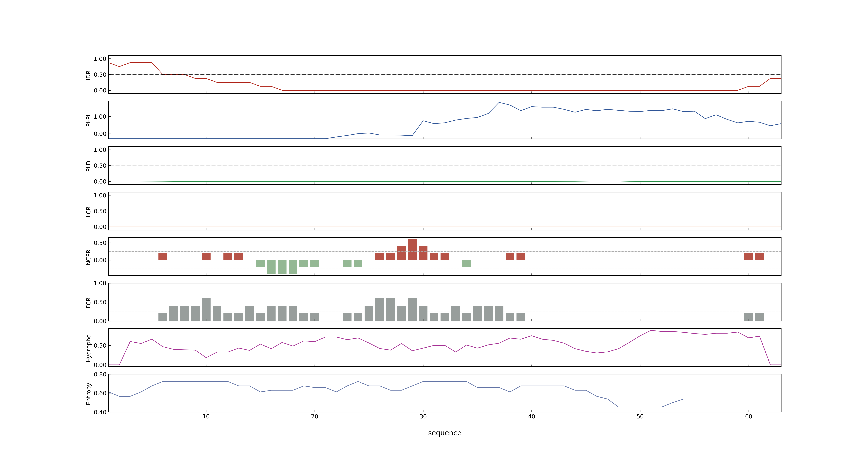Click x-axis tick label 60
Screen dimensions: 868x463
pos(748,416)
